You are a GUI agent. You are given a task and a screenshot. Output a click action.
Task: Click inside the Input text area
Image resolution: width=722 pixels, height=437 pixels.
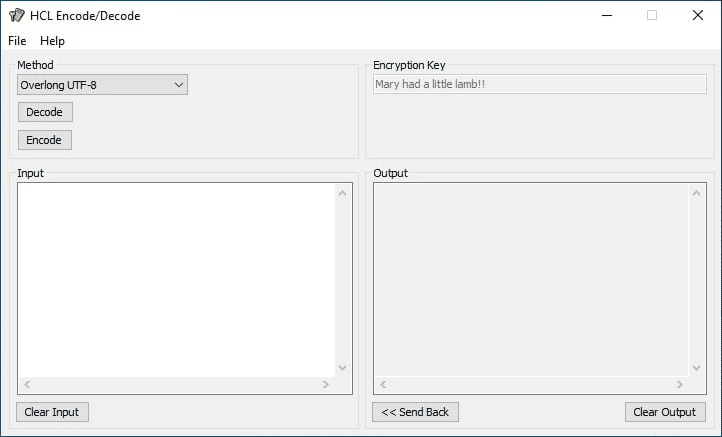(x=176, y=280)
